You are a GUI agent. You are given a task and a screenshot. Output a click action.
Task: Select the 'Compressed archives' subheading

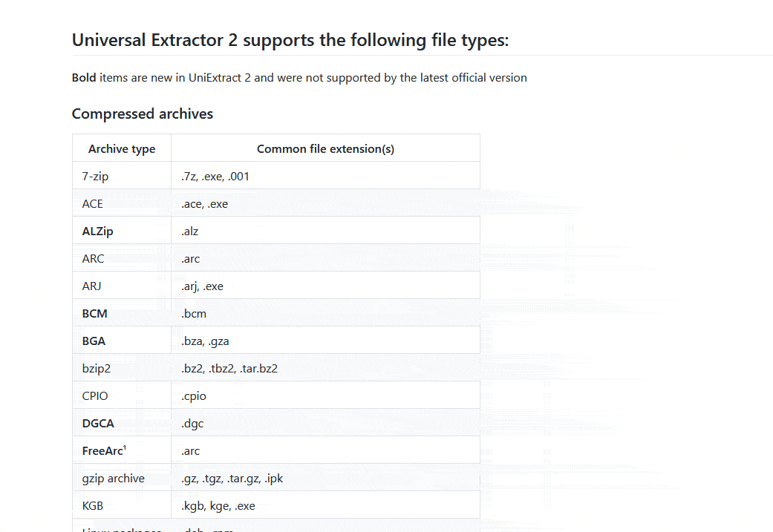pyautogui.click(x=143, y=114)
